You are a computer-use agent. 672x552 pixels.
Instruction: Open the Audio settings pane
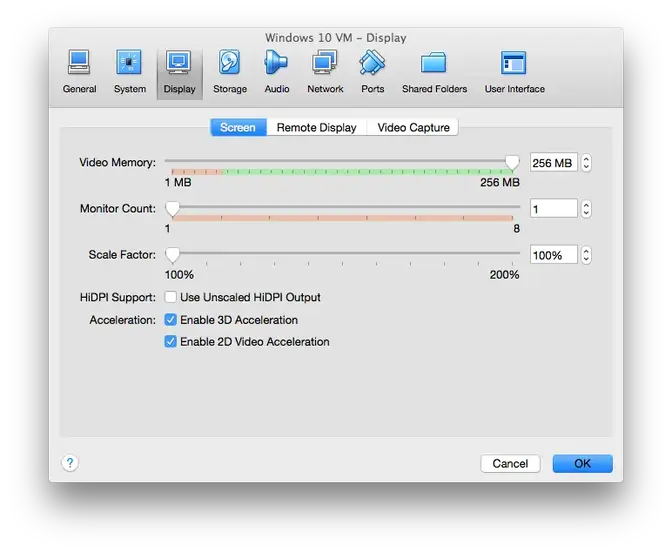[276, 72]
